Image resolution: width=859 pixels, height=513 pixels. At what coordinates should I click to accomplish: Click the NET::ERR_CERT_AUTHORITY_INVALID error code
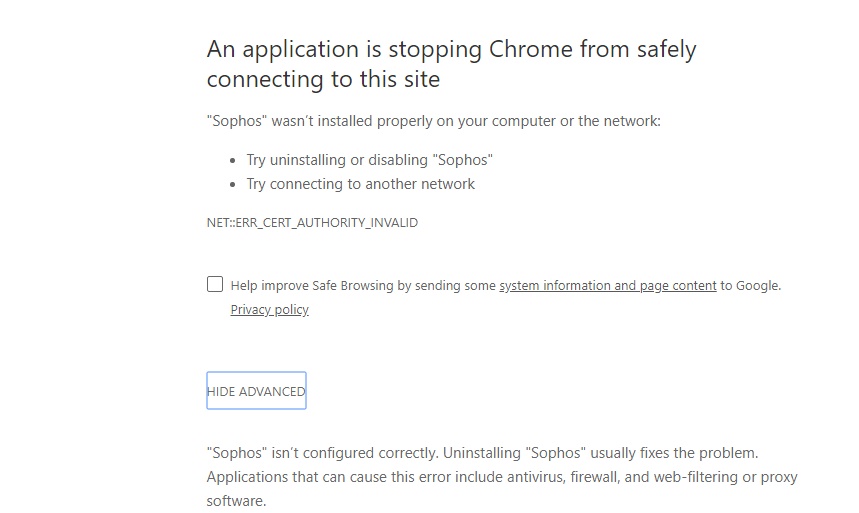point(312,223)
